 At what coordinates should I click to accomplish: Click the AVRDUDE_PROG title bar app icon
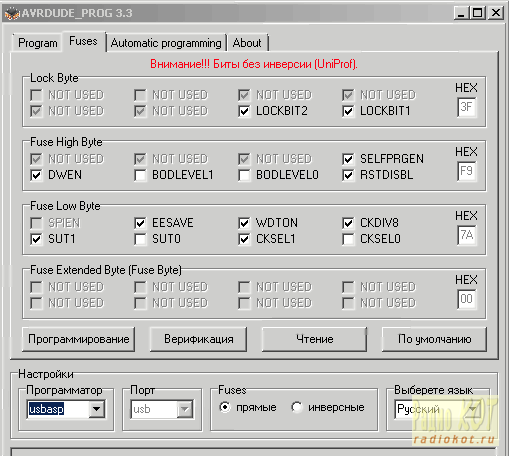coord(12,14)
